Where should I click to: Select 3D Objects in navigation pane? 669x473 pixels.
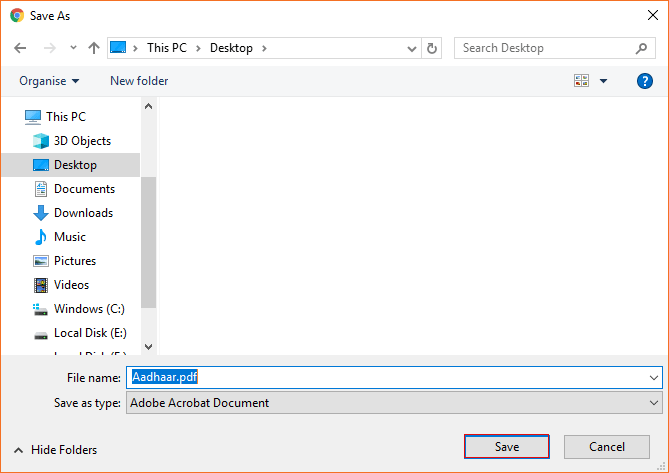pos(72,141)
